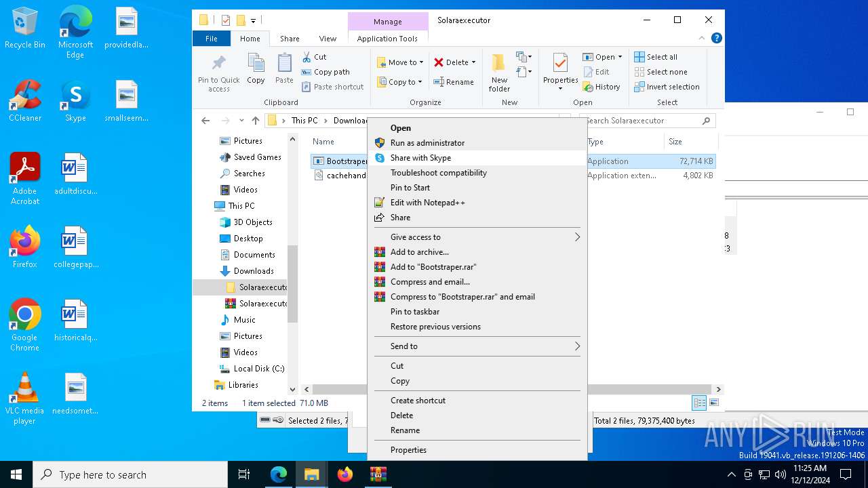The height and width of the screenshot is (488, 868).
Task: Open the Move to dropdown
Action: click(x=401, y=62)
